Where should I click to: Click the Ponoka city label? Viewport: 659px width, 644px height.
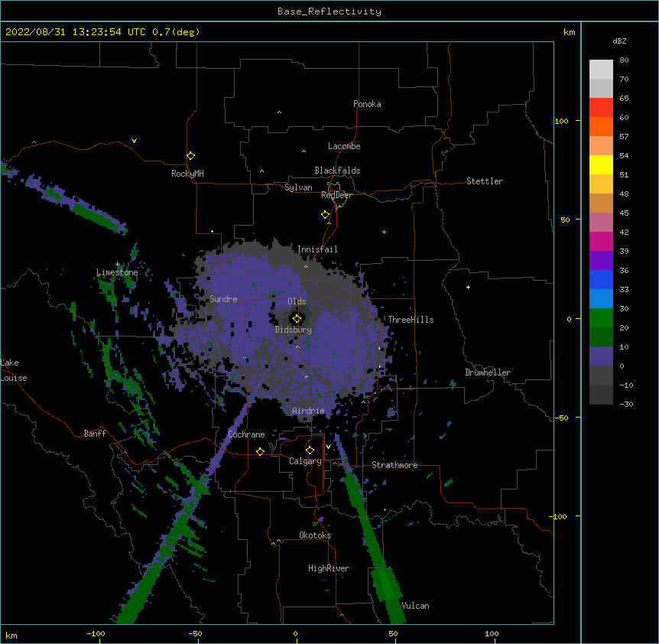pyautogui.click(x=367, y=104)
